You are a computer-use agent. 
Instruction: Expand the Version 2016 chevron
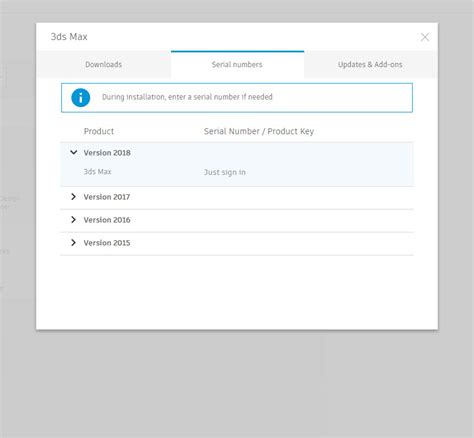pyautogui.click(x=74, y=220)
